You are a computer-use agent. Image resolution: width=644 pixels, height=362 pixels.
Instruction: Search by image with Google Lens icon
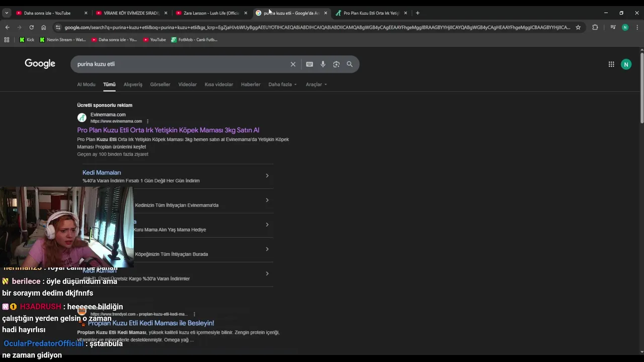pos(336,64)
